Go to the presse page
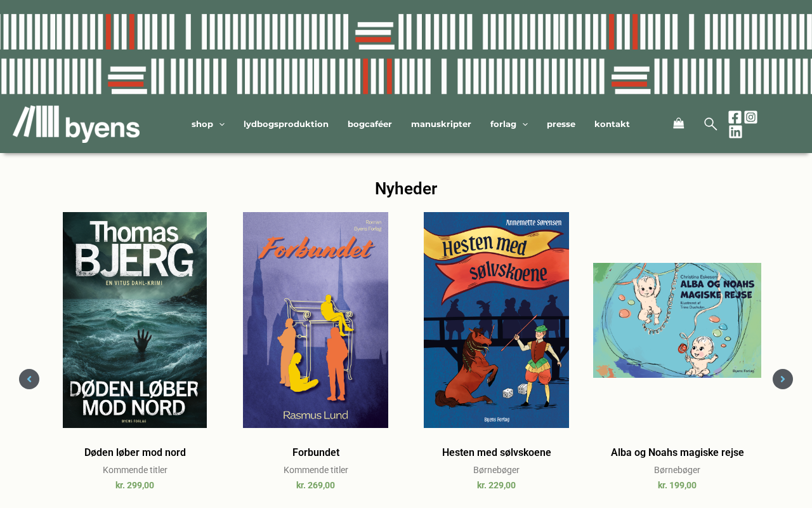 pos(561,124)
